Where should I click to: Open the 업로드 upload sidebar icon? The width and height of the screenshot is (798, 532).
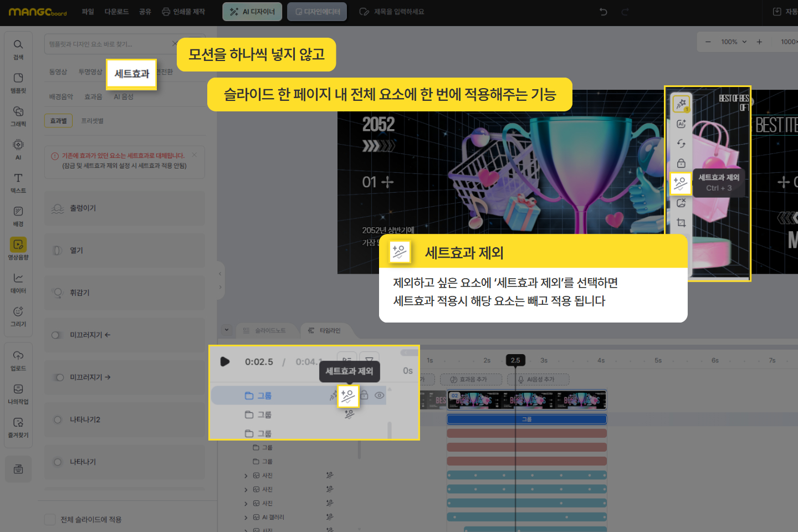click(x=18, y=360)
